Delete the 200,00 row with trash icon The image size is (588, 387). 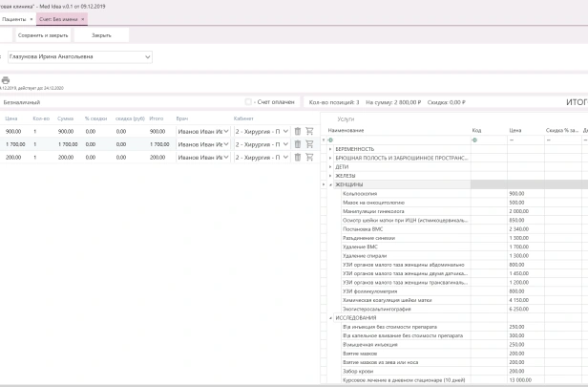[297, 157]
